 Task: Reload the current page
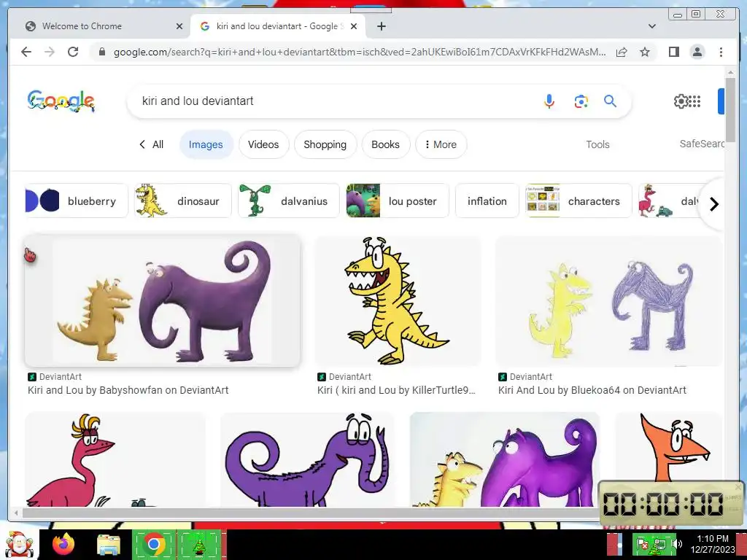73,52
